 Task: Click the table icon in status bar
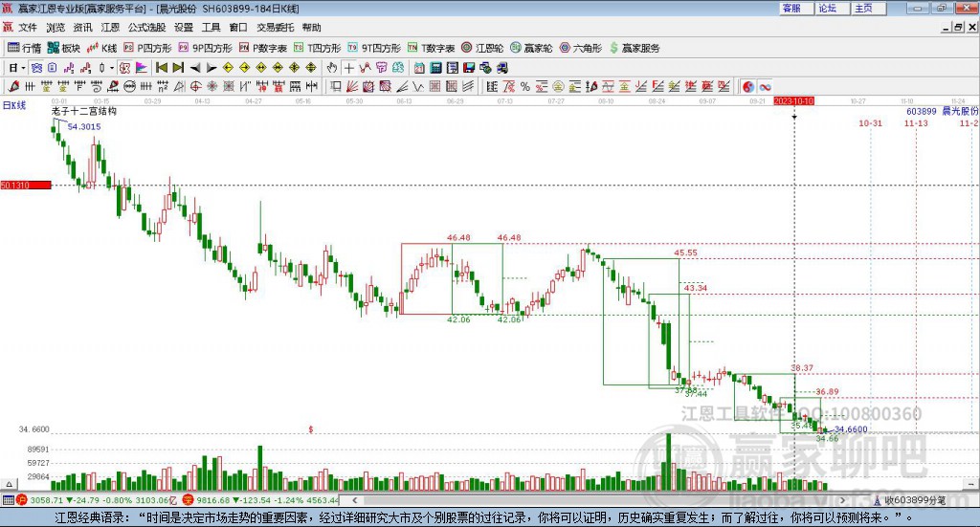8,500
